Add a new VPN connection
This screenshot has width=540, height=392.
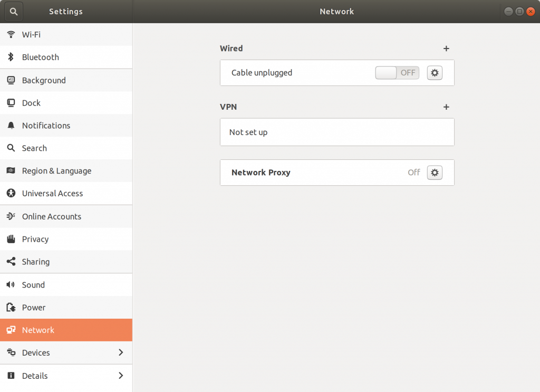(446, 107)
